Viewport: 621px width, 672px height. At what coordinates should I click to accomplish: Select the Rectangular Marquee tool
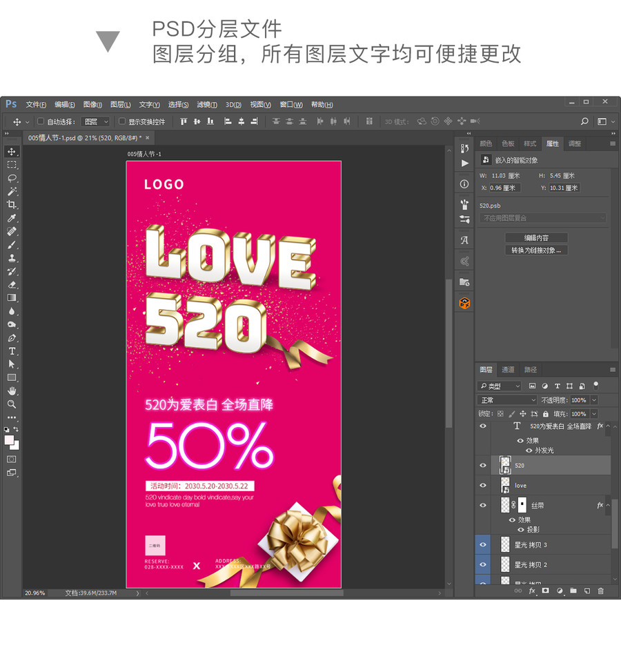(12, 165)
